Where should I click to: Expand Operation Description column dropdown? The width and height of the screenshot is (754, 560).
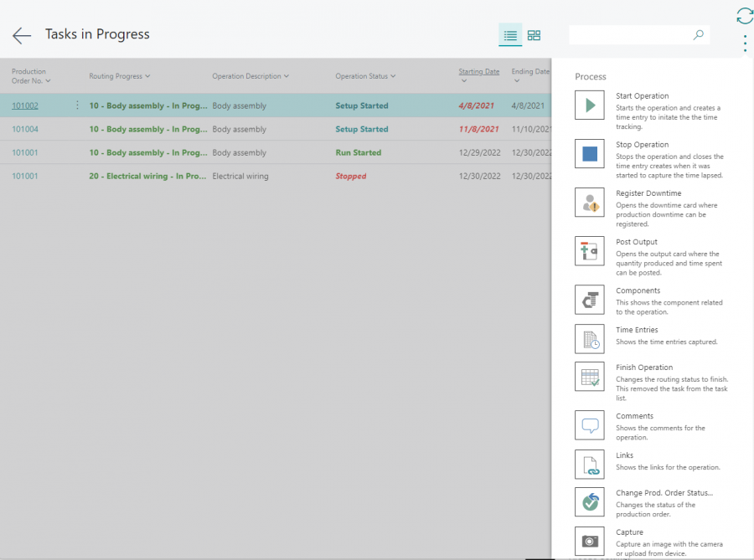click(287, 76)
